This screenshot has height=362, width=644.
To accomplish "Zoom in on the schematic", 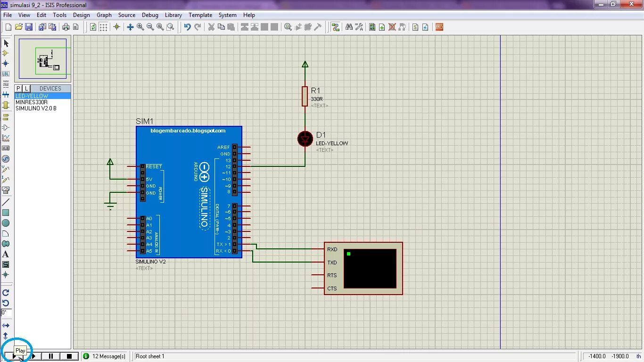I will click(x=140, y=27).
